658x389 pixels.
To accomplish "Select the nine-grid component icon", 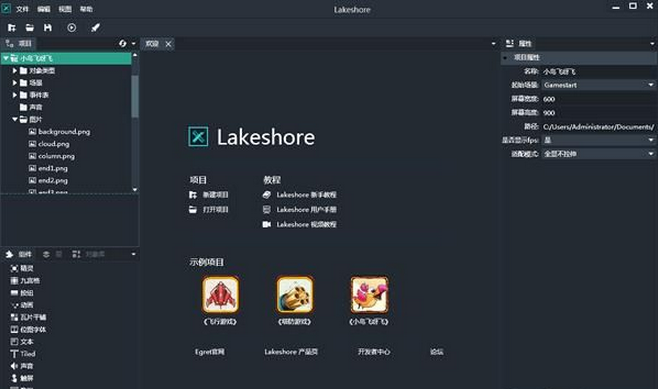I will click(14, 281).
